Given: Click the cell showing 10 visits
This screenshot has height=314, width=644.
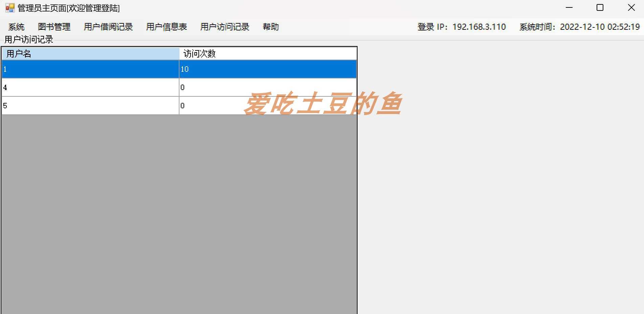Looking at the screenshot, I should [267, 69].
